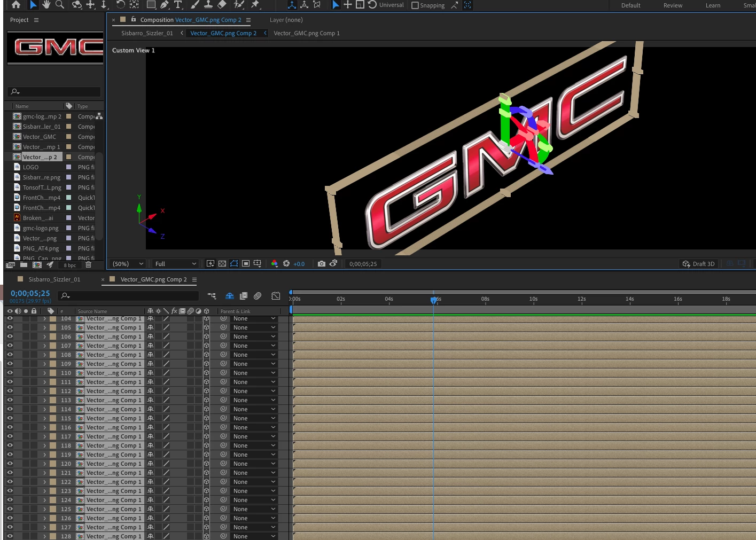Select Vector_GMC.png Comp 2 timeline tab
Image resolution: width=756 pixels, height=540 pixels.
click(x=153, y=279)
